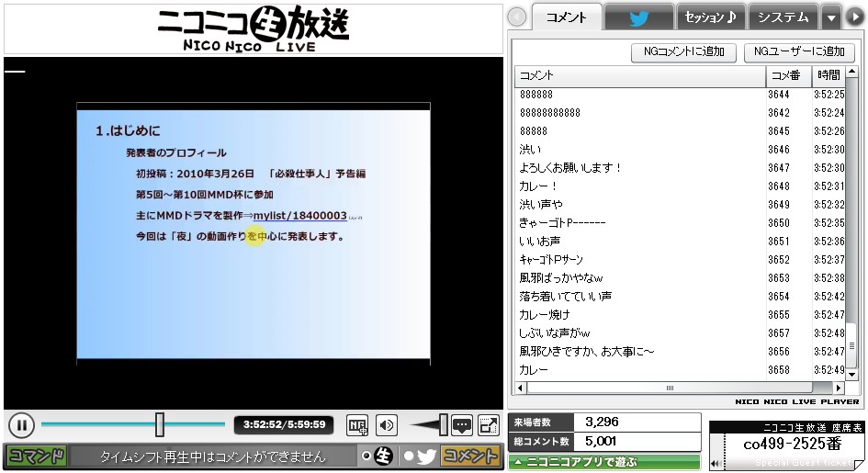This screenshot has height=473, width=868.
Task: Open the Twitter tab with bird icon
Action: (x=638, y=17)
